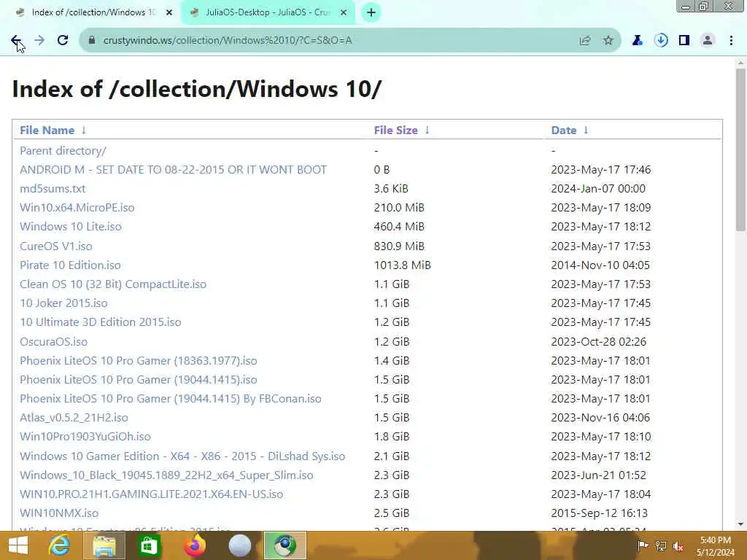747x560 pixels.
Task: View site security lock information
Action: (92, 41)
